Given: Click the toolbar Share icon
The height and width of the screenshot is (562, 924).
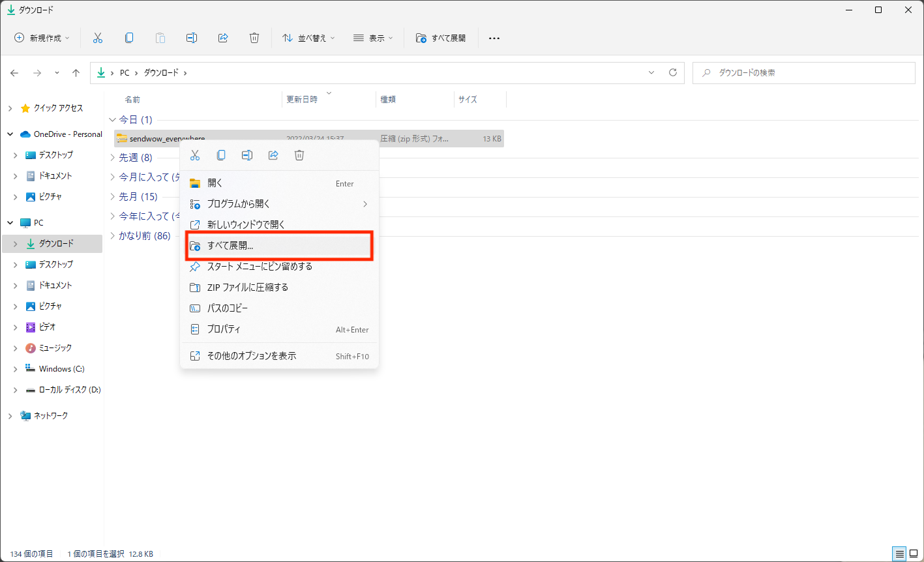Looking at the screenshot, I should (223, 38).
